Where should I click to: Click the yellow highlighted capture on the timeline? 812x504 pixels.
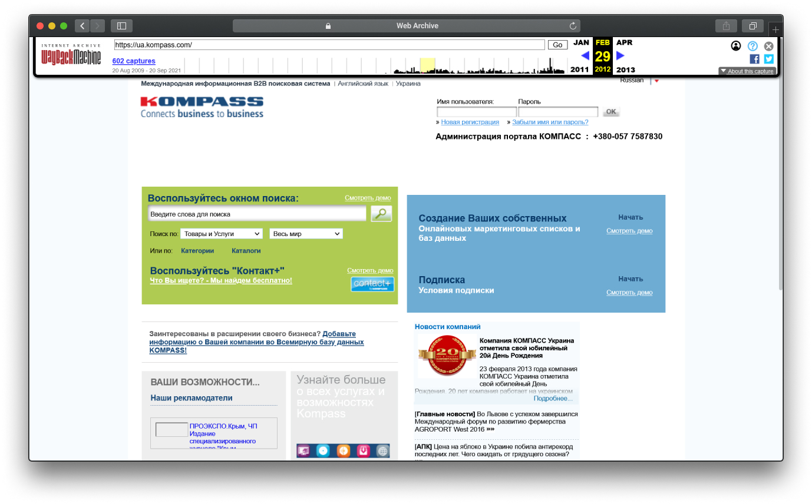428,61
